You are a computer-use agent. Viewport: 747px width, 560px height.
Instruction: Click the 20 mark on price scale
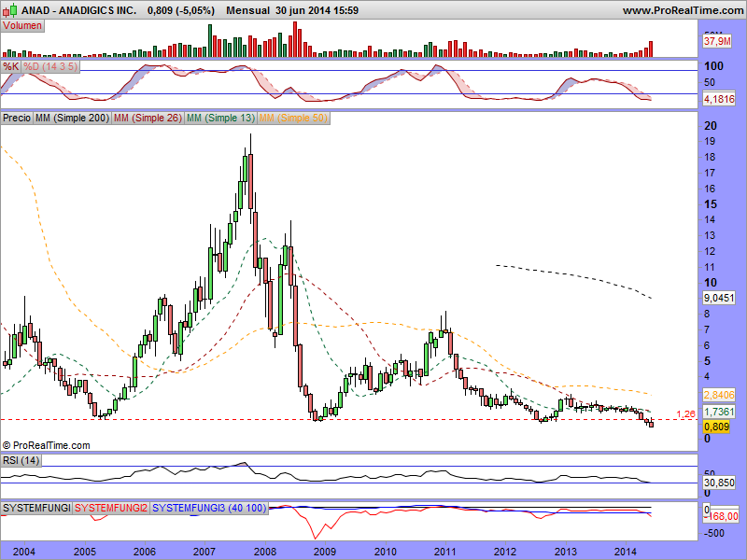pyautogui.click(x=711, y=126)
